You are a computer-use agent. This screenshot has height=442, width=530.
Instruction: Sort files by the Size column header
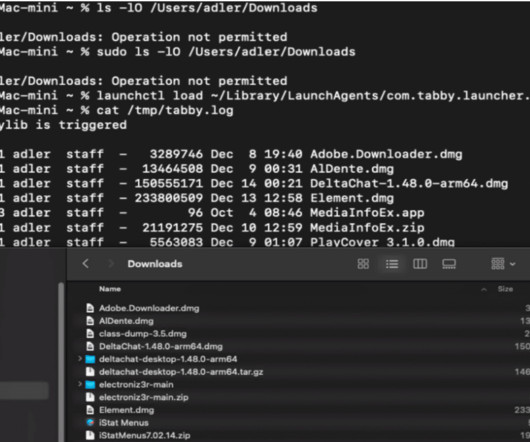point(505,289)
